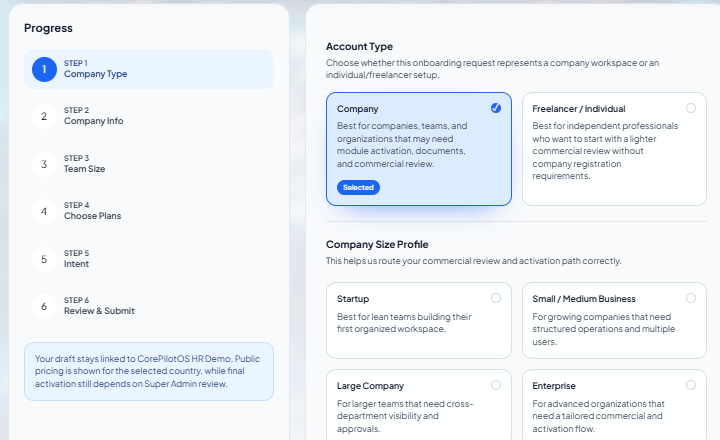Select the Startup radio button
This screenshot has height=440, width=720.
point(496,298)
